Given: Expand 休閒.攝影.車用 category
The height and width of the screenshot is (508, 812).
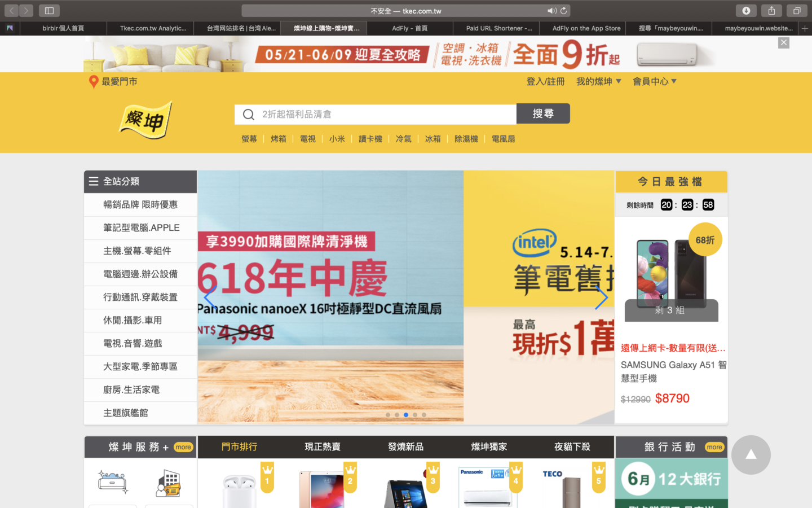Looking at the screenshot, I should click(140, 321).
